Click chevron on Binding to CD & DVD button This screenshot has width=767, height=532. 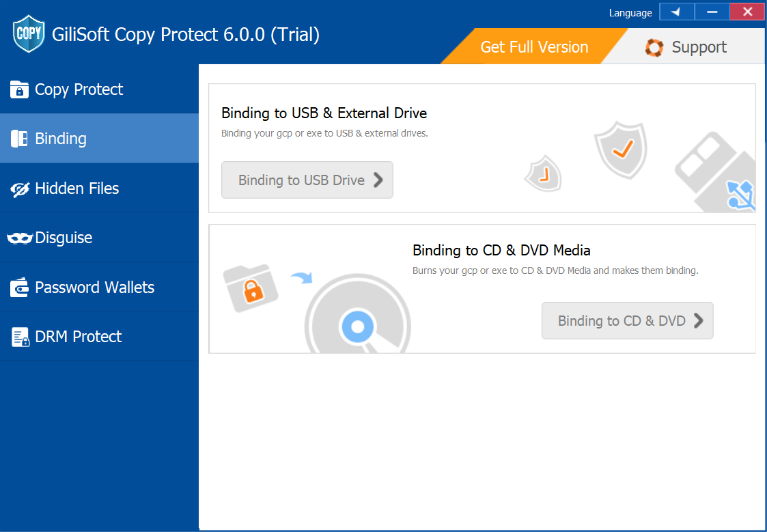point(699,321)
